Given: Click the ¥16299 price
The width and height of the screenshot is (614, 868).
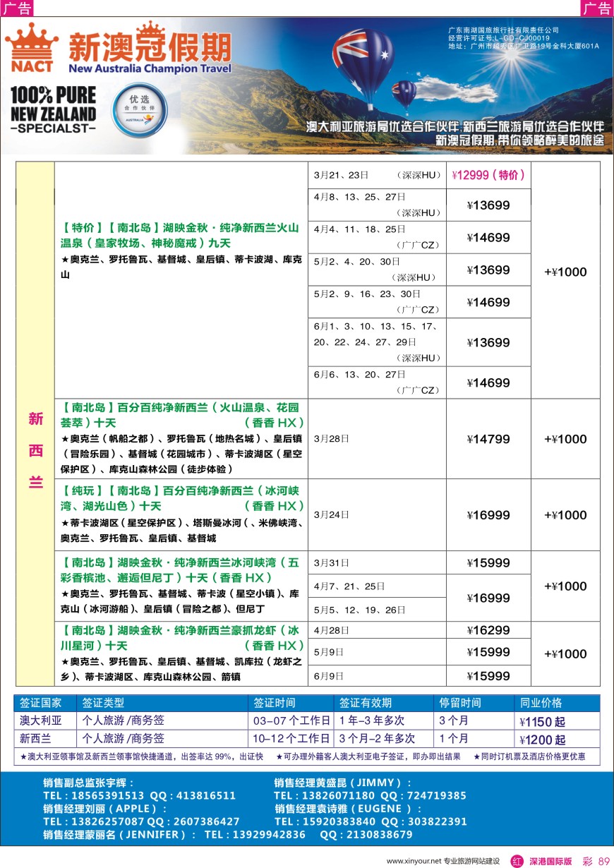Looking at the screenshot, I should click(488, 630).
